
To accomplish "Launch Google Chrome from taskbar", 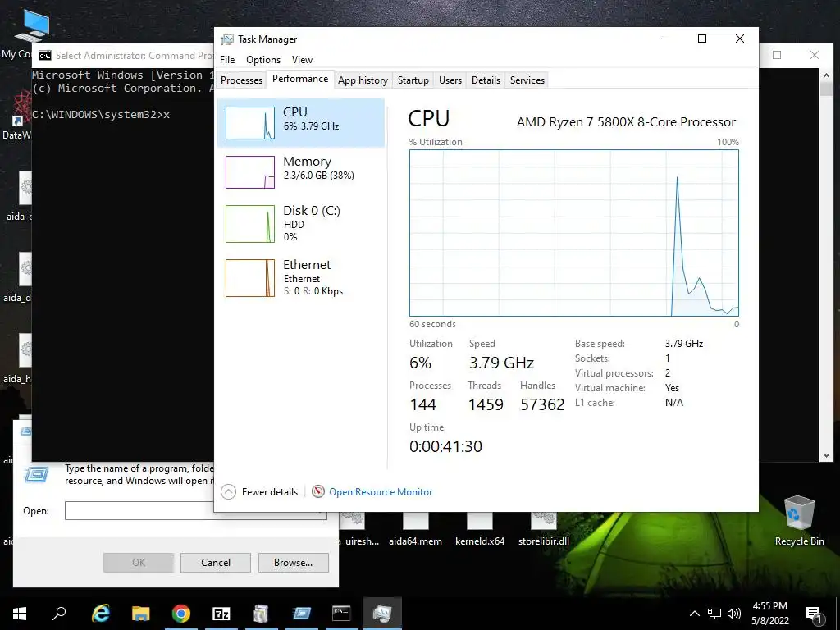I will [x=181, y=614].
